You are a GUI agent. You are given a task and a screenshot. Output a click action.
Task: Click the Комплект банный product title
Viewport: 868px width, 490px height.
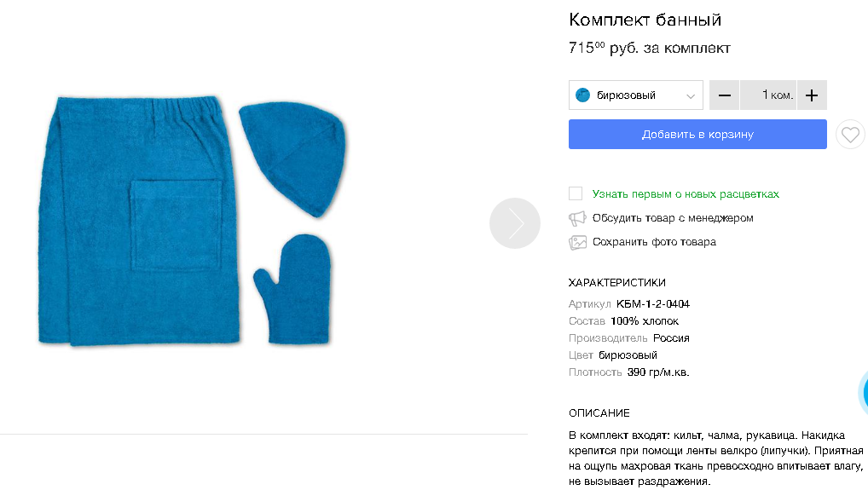coord(645,20)
